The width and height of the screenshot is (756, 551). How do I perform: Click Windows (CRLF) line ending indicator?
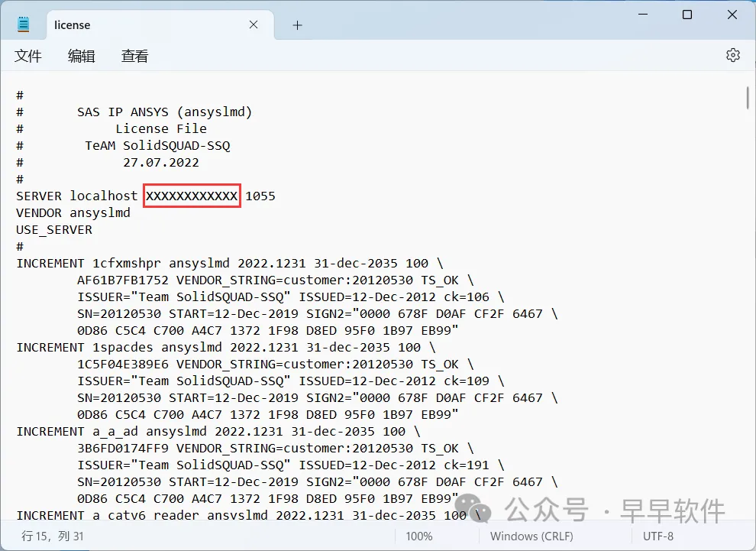point(531,536)
